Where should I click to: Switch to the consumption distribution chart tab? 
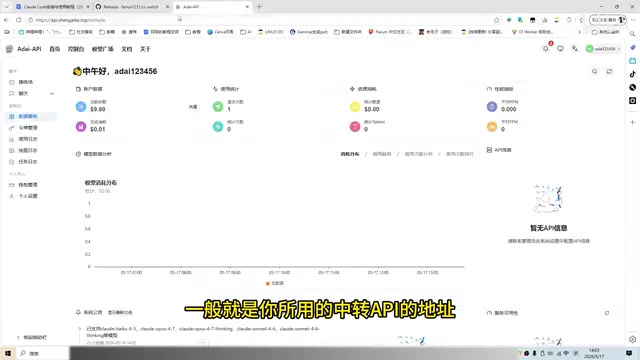[350, 154]
